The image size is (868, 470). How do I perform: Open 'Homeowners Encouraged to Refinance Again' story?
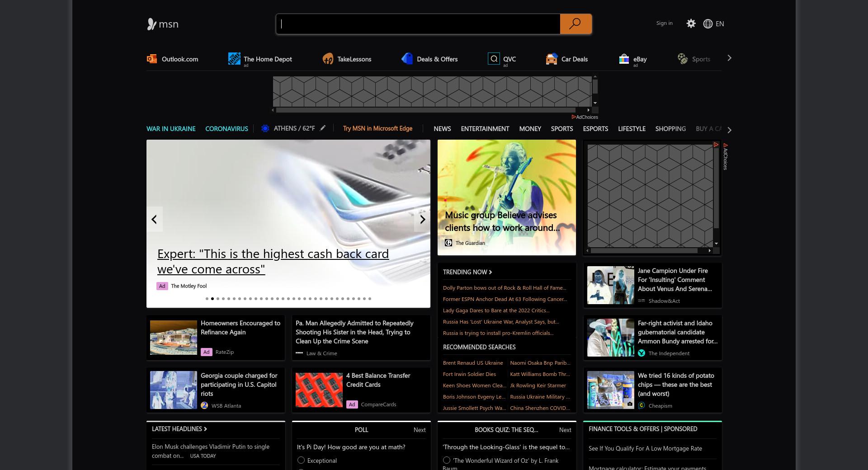241,328
